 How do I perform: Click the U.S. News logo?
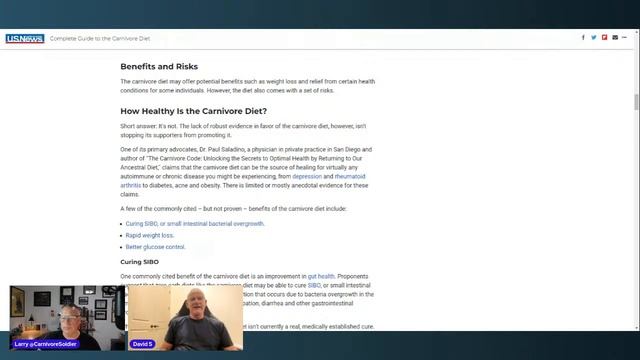[x=25, y=38]
